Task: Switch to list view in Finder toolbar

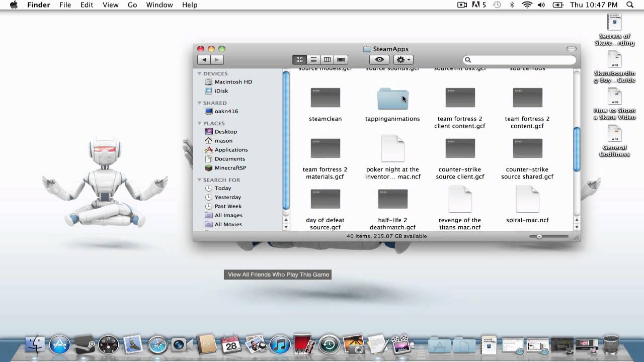Action: 313,60
